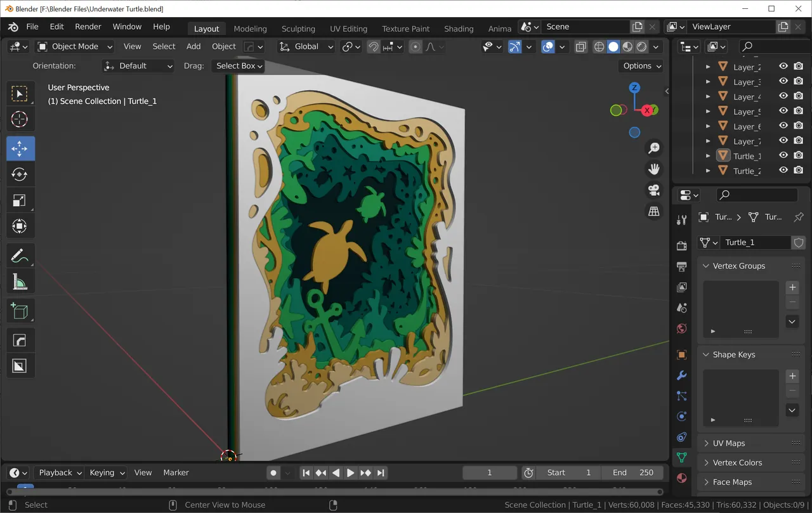Open the Shading workspace tab
This screenshot has width=812, height=513.
click(x=459, y=29)
